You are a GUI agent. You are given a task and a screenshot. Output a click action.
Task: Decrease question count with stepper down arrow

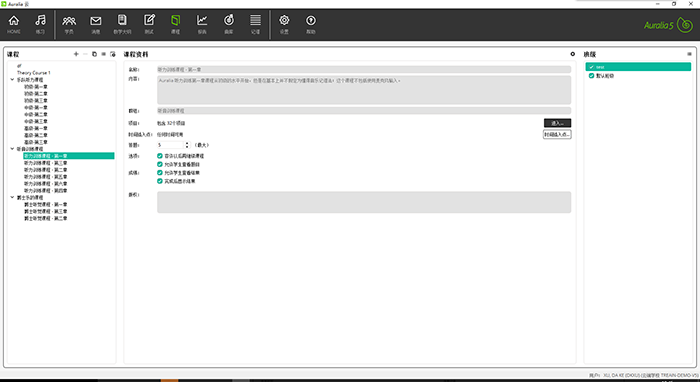tap(187, 147)
